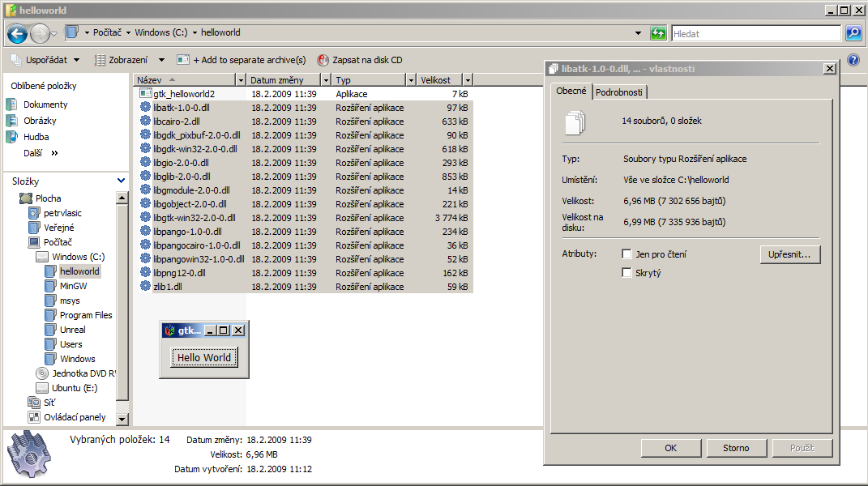Click the folder tree scrollbar up arrow
868x486 pixels.
pyautogui.click(x=122, y=198)
